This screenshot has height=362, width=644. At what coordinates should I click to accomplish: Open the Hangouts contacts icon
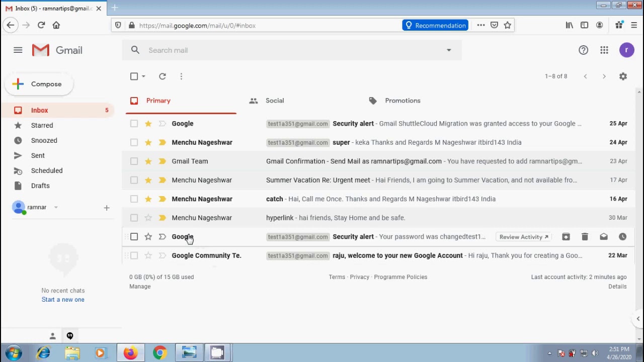pyautogui.click(x=52, y=336)
